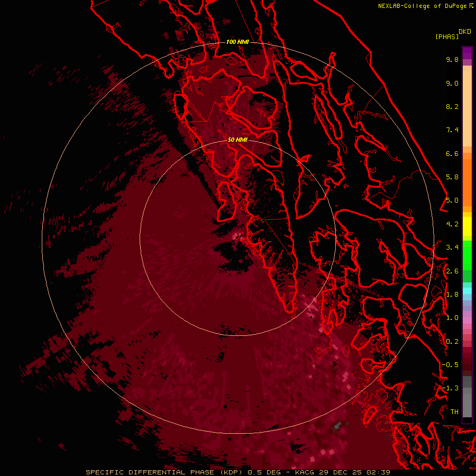Click the 9.8 value on color scale
This screenshot has height=476, width=476.
pyautogui.click(x=452, y=59)
